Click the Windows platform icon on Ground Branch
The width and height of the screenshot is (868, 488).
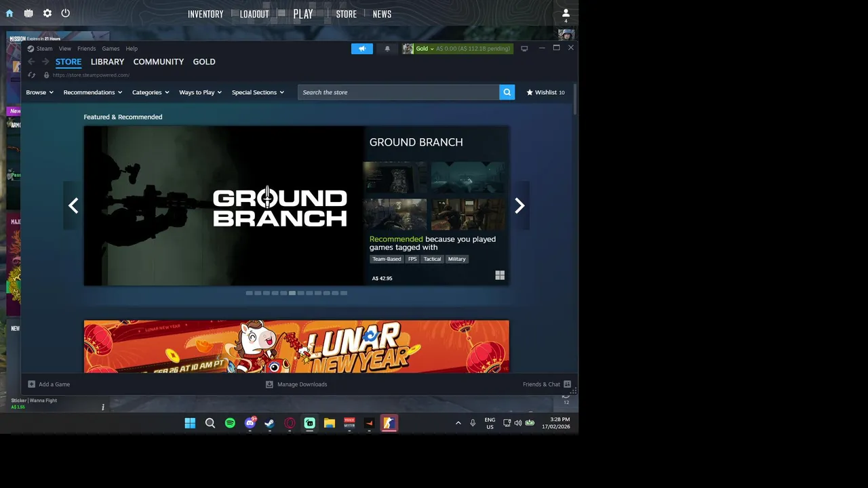pos(500,275)
